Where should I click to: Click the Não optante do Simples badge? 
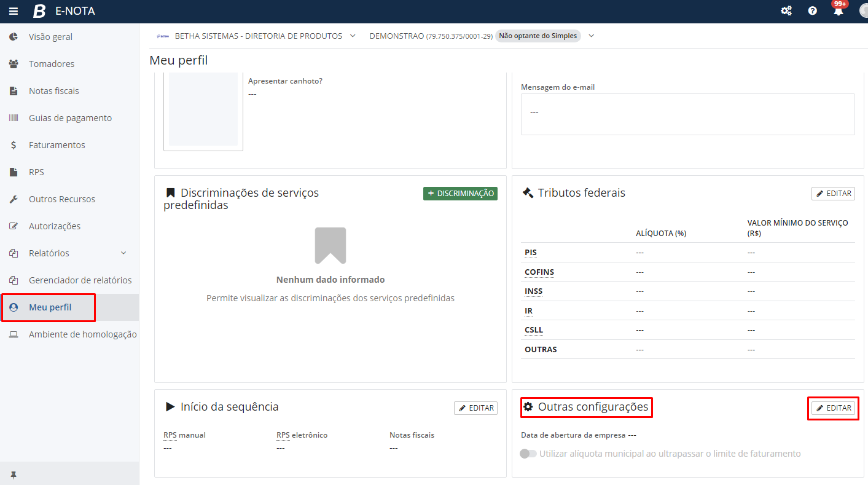[x=538, y=36]
